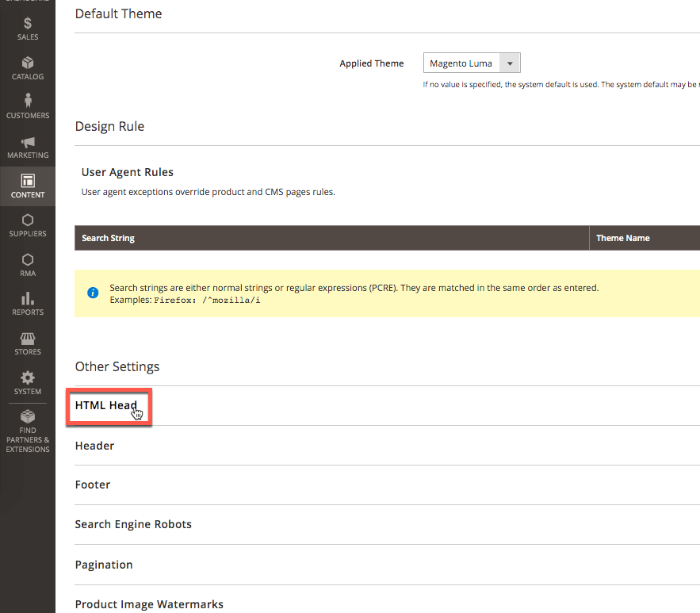This screenshot has width=700, height=613.
Task: Open the Sales menu icon
Action: point(28,23)
